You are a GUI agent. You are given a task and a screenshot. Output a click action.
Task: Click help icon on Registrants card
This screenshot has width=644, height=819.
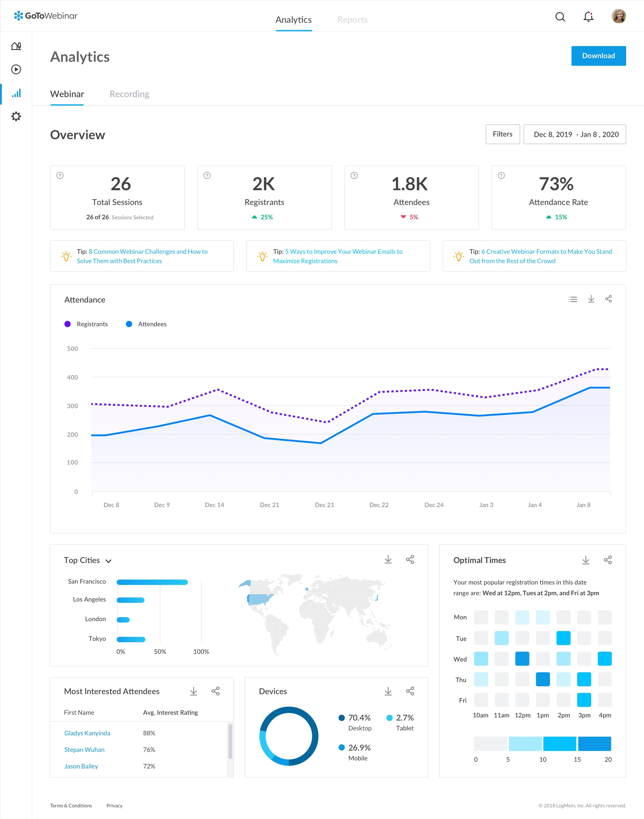(x=207, y=175)
